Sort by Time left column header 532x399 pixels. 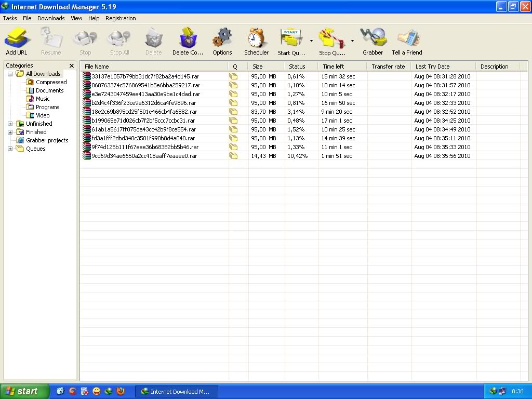pos(342,66)
